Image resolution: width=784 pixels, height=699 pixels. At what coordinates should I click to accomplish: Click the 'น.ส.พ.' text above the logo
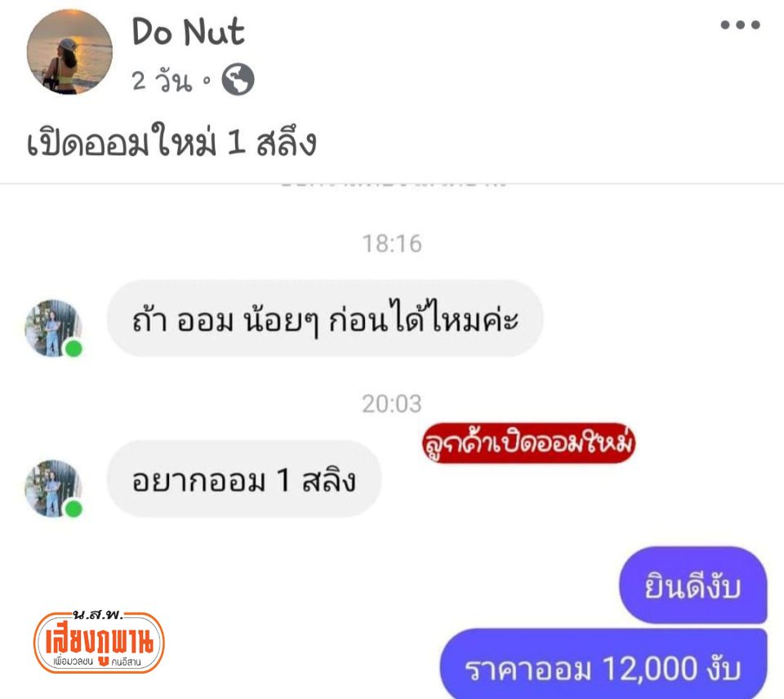98,614
